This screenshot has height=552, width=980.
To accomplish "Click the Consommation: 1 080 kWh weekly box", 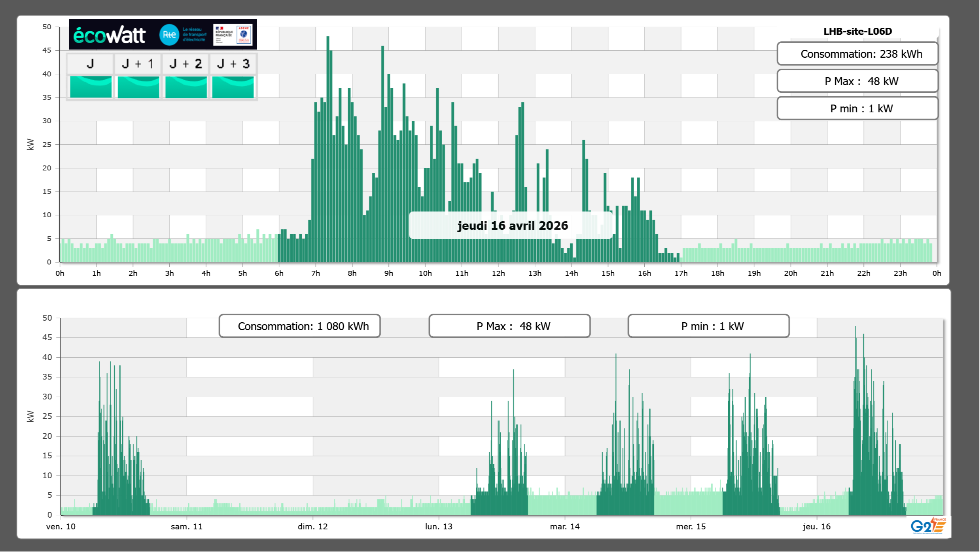I will [x=299, y=326].
